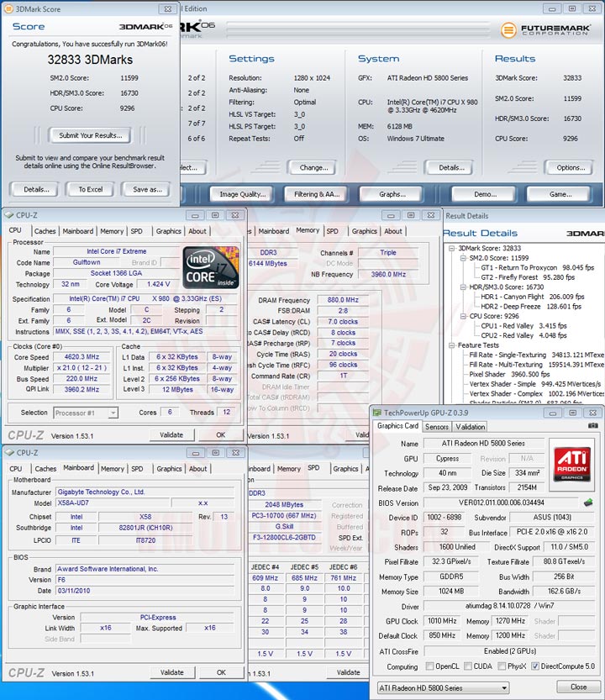The width and height of the screenshot is (605, 700).
Task: Toggle the PhysX checkbox in GPU-Z
Action: pos(502,666)
